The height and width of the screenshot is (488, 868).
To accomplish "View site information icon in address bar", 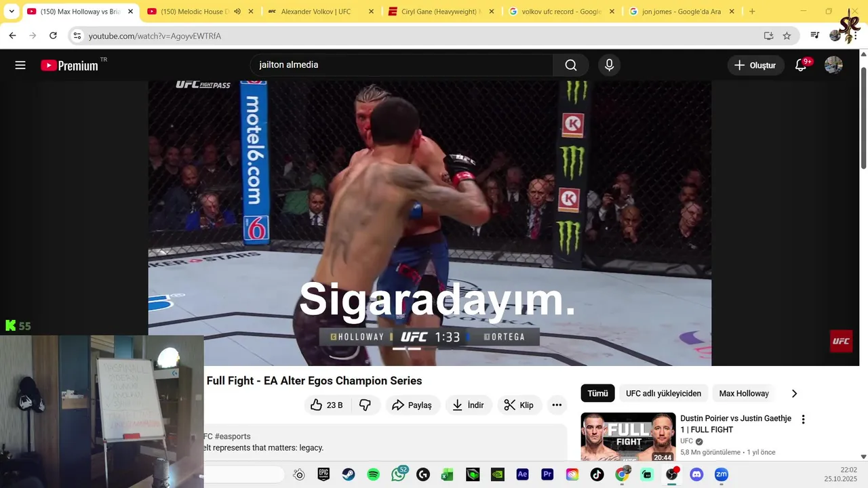I will 77,36.
